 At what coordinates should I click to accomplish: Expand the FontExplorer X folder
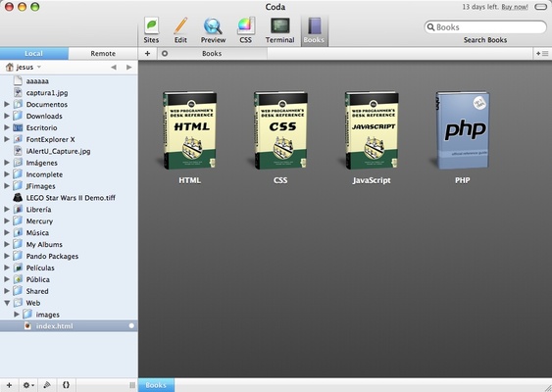point(7,139)
